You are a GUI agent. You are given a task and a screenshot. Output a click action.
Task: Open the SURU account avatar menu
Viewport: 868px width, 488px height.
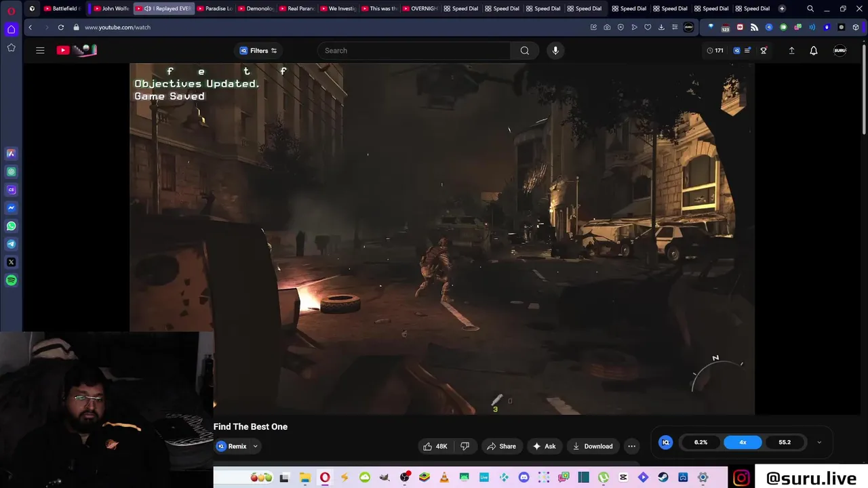pos(840,50)
